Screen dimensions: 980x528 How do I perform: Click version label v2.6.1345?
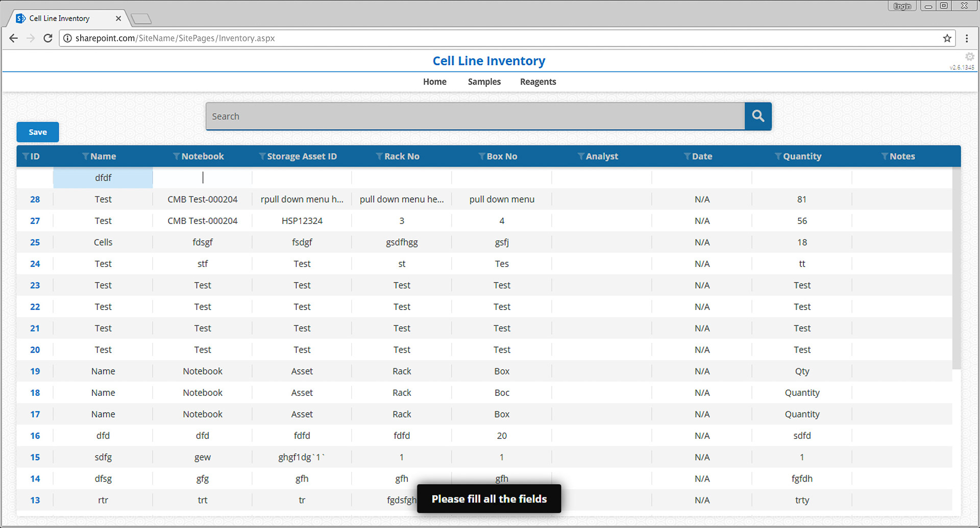pos(962,67)
